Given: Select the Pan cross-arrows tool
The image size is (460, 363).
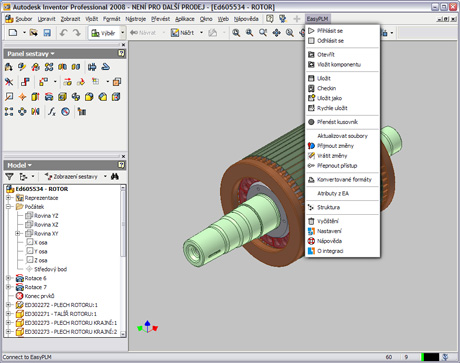Looking at the screenshot, I should tap(276, 33).
